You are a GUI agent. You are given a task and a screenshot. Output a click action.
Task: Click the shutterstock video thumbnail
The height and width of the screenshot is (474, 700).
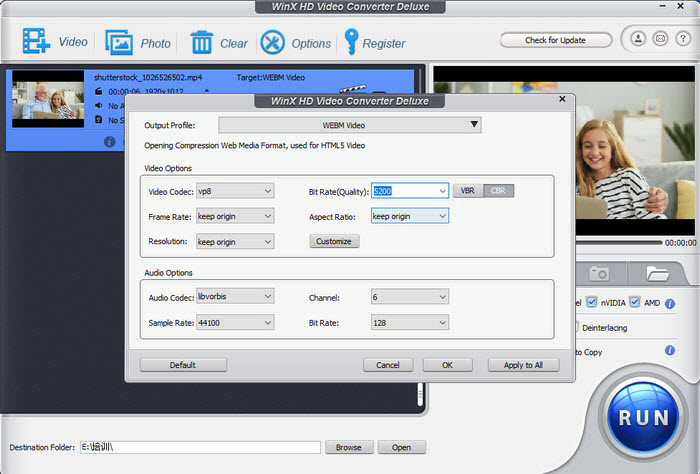[48, 99]
